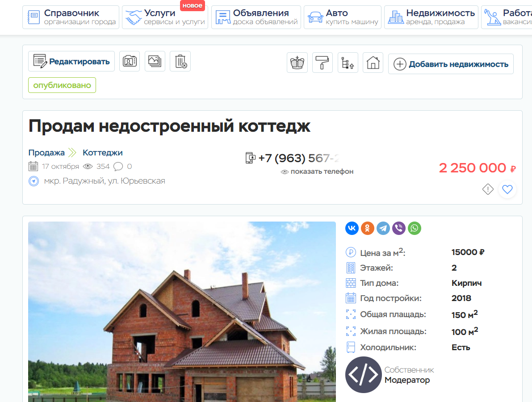Share listing via WhatsApp icon

tap(415, 228)
